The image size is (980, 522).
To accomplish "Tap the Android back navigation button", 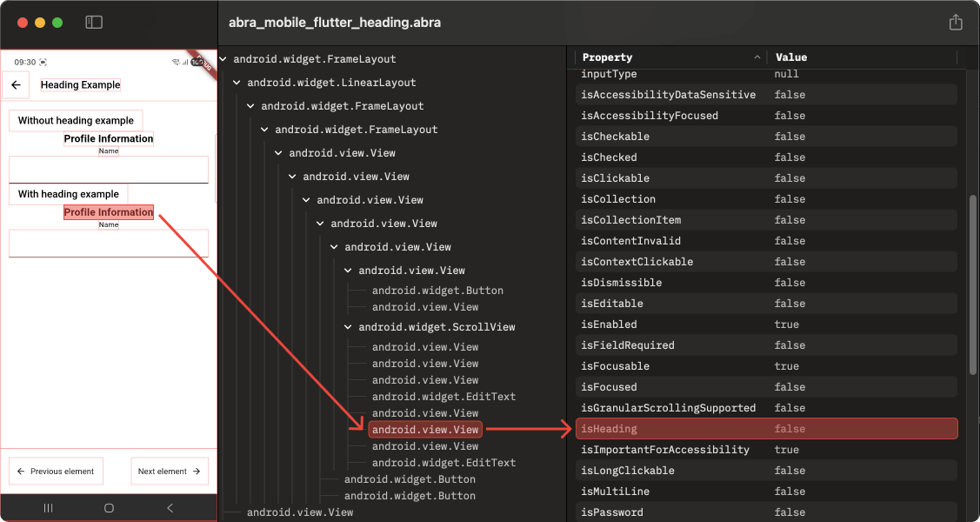I will pyautogui.click(x=170, y=507).
